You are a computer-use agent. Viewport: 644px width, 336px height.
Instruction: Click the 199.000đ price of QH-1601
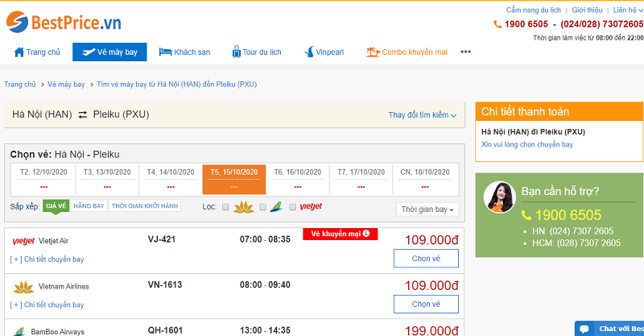[x=431, y=330]
